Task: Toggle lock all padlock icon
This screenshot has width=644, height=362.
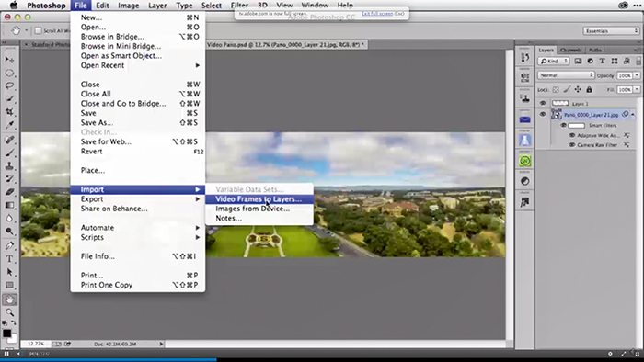Action: pos(589,89)
